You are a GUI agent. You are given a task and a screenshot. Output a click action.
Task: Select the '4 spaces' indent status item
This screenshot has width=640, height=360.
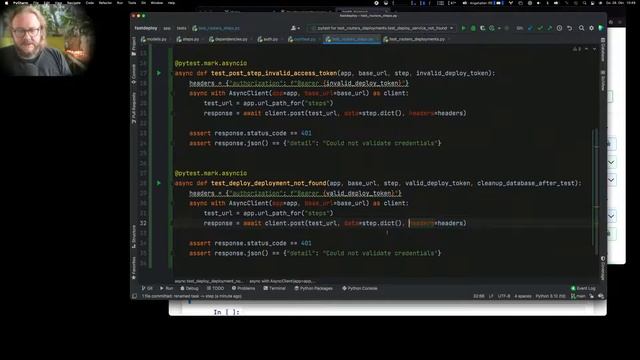coord(523,296)
